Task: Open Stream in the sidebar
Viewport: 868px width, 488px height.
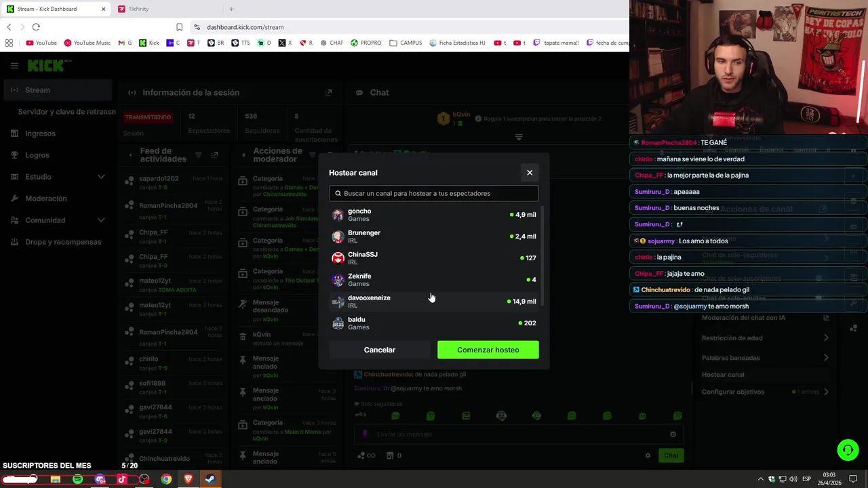Action: click(58, 90)
